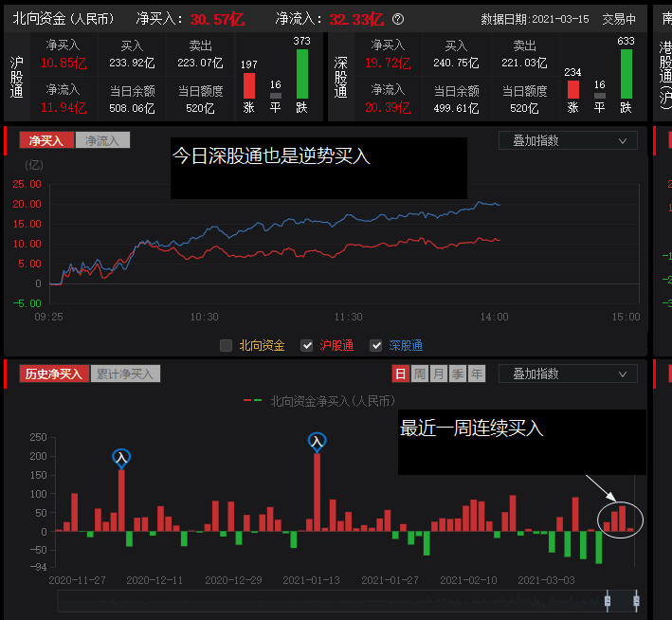Select the 季 period button

click(x=458, y=374)
